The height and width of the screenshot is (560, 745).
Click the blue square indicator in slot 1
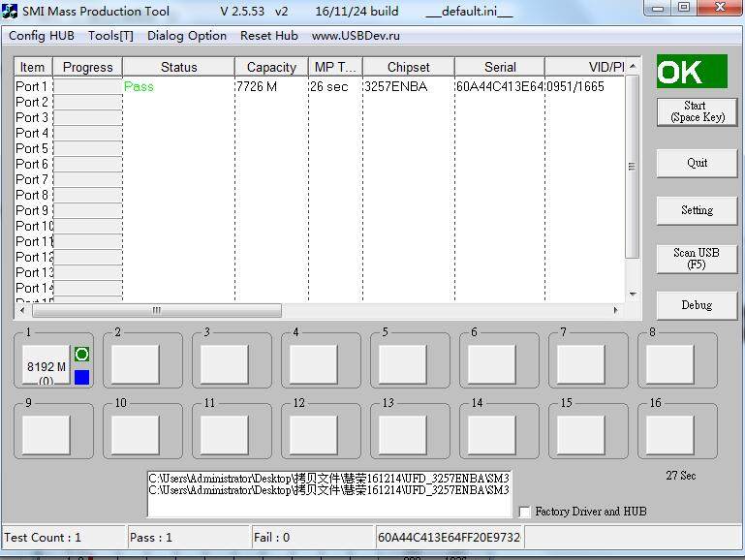pos(81,378)
